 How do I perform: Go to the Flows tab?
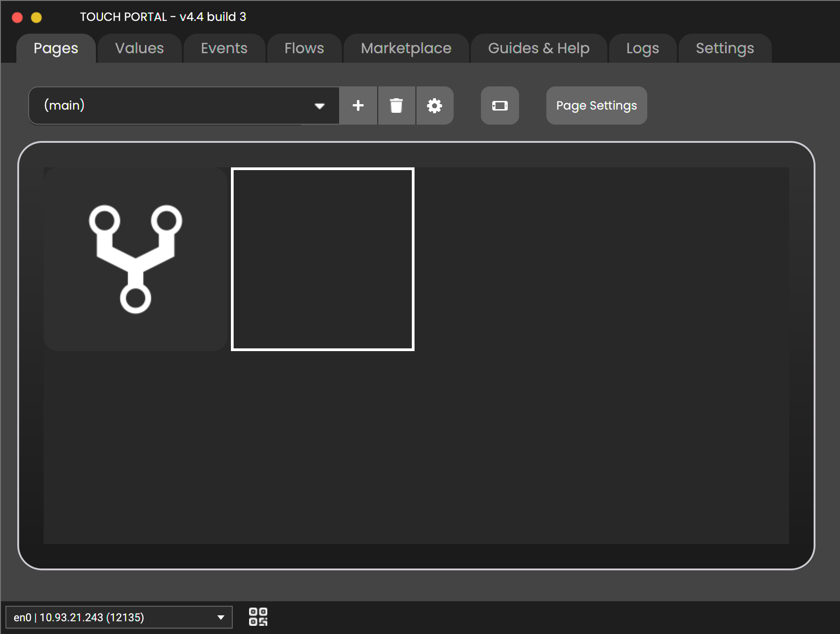point(304,48)
